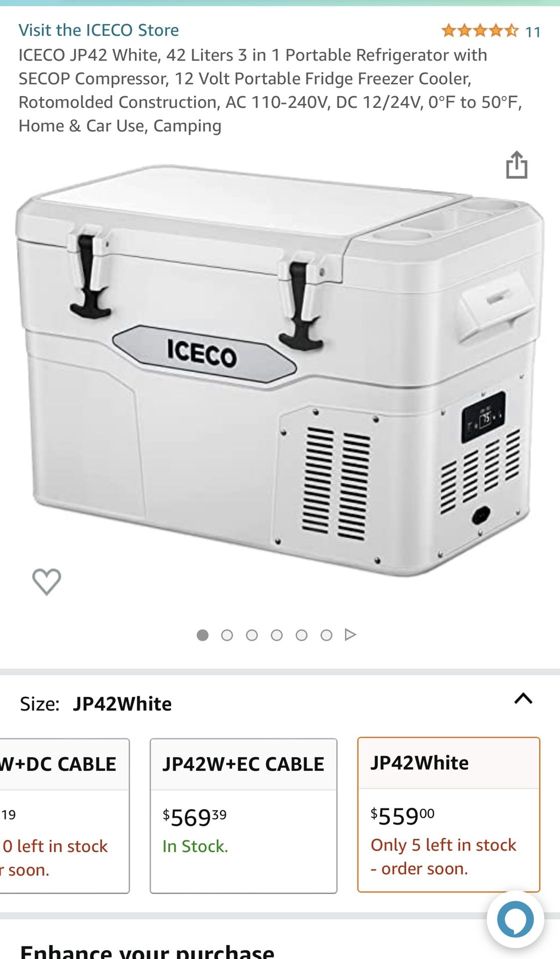560x959 pixels.
Task: Choose the JP42White size option
Action: pos(449,815)
